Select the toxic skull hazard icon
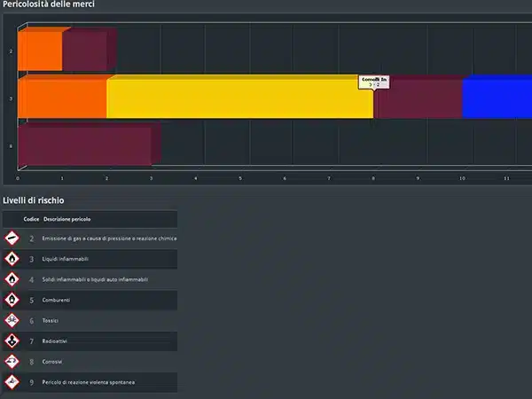532x399 pixels. (12, 320)
